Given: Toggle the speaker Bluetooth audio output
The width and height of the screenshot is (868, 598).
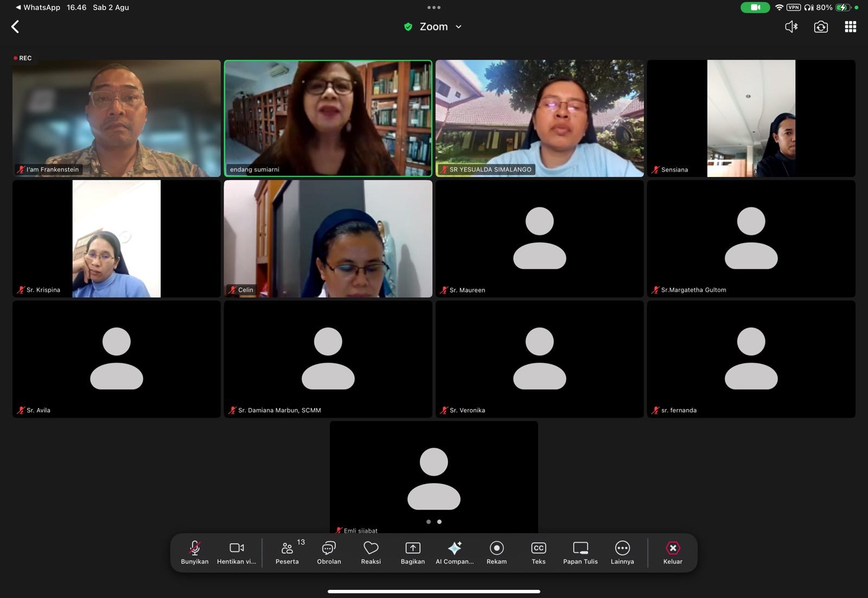Looking at the screenshot, I should pyautogui.click(x=792, y=27).
